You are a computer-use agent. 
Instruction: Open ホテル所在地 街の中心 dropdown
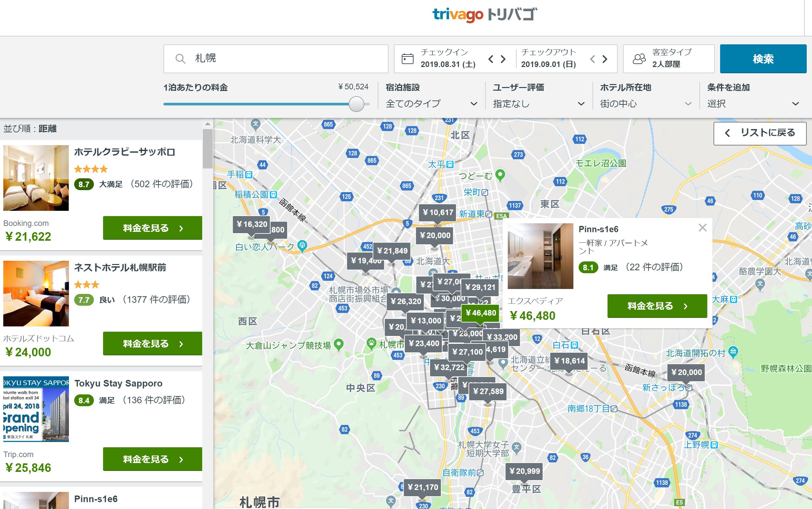(646, 103)
